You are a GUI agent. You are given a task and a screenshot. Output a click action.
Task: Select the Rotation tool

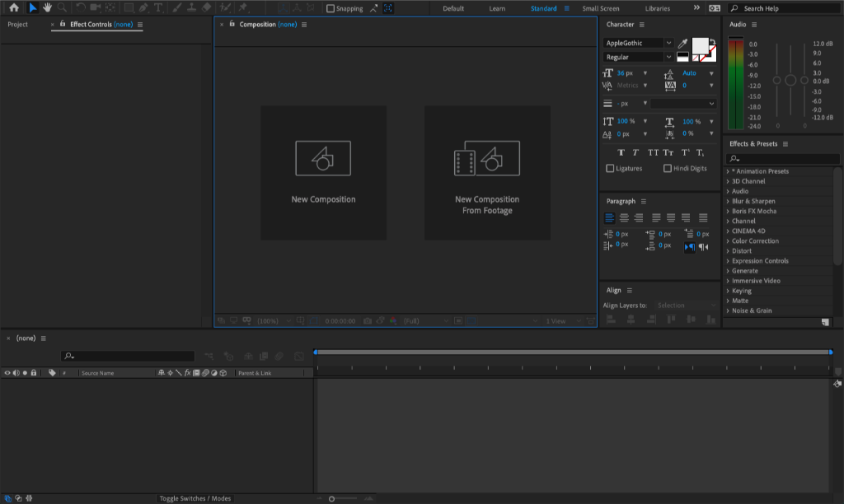[81, 7]
